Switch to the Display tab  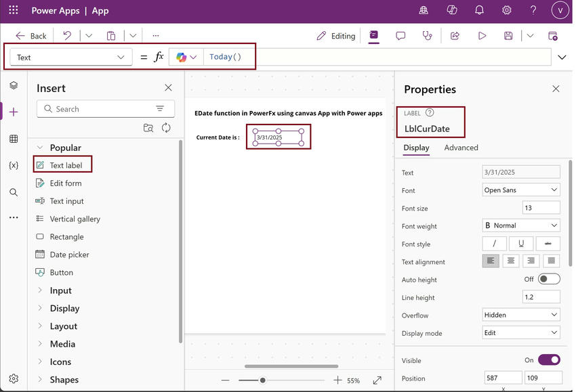[x=416, y=148]
